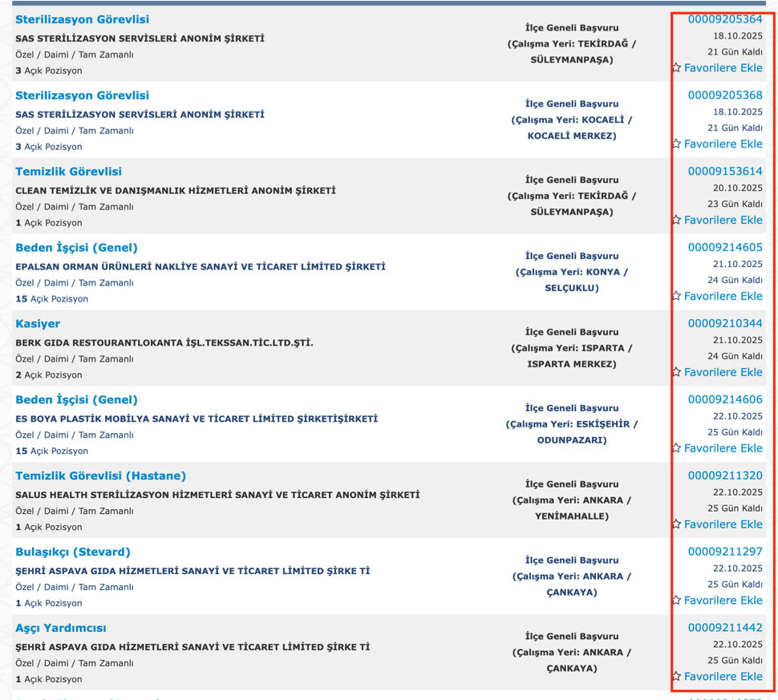The image size is (778, 700).
Task: Click the star icon for listing 00009214606
Action: pyautogui.click(x=677, y=448)
